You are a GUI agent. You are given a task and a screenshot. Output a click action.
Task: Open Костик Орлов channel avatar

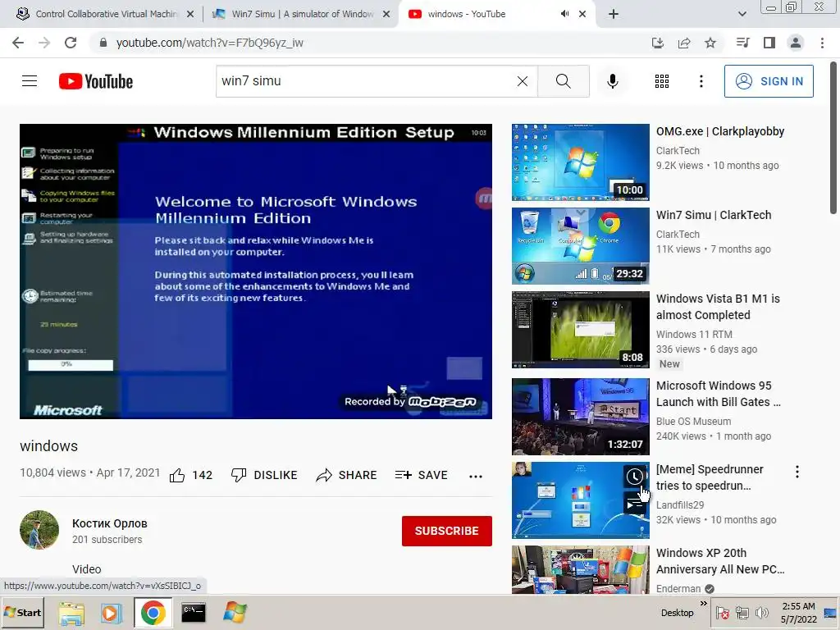pos(39,530)
